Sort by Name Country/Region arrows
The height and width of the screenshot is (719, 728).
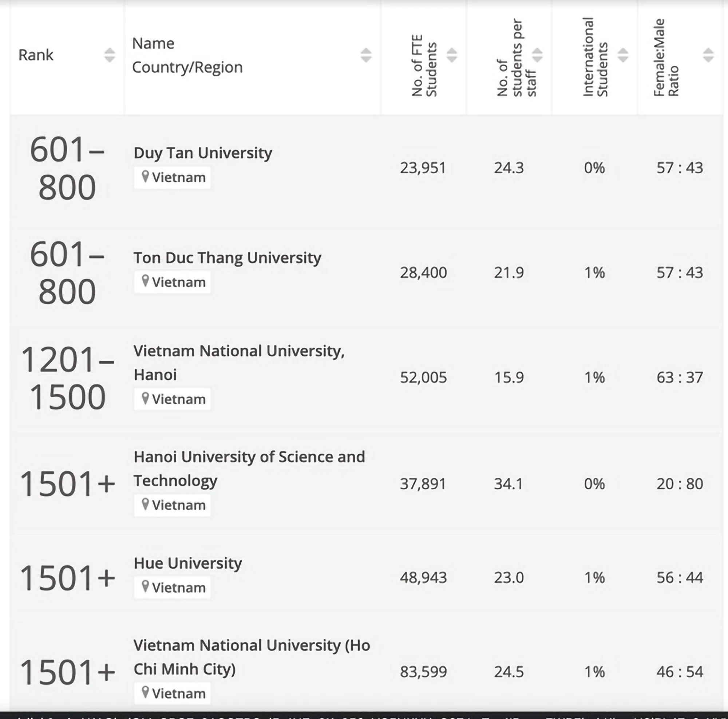click(x=366, y=55)
